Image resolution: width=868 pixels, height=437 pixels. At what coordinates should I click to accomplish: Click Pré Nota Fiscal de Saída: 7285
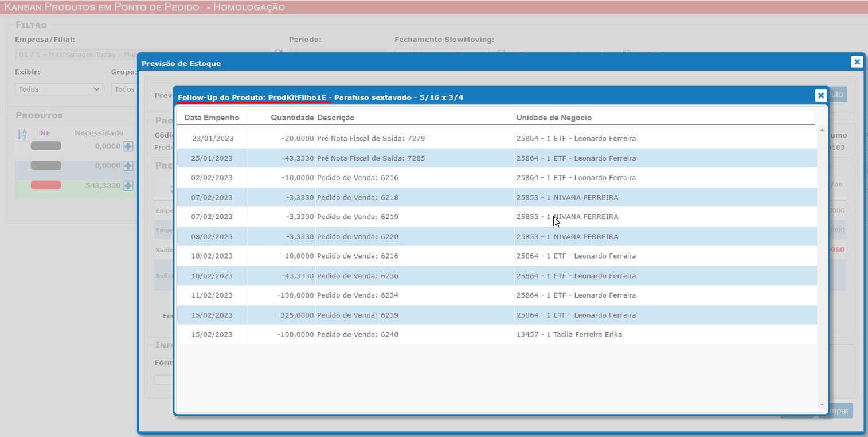point(371,158)
